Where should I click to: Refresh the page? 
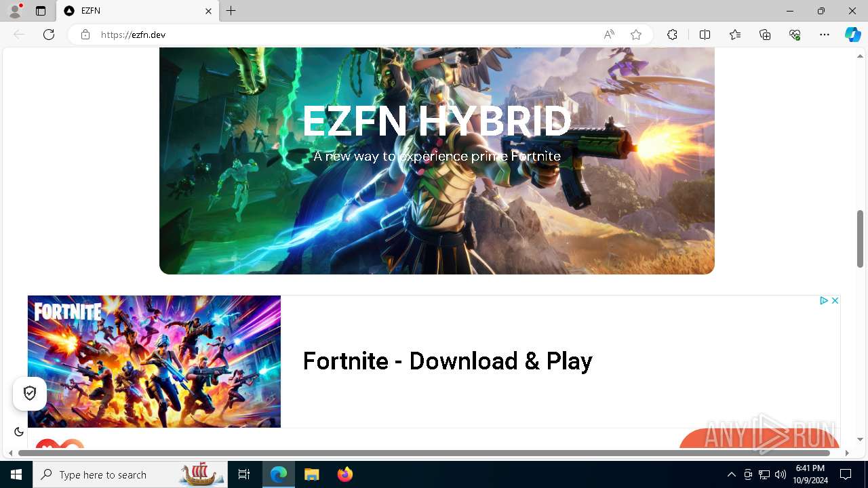point(49,35)
